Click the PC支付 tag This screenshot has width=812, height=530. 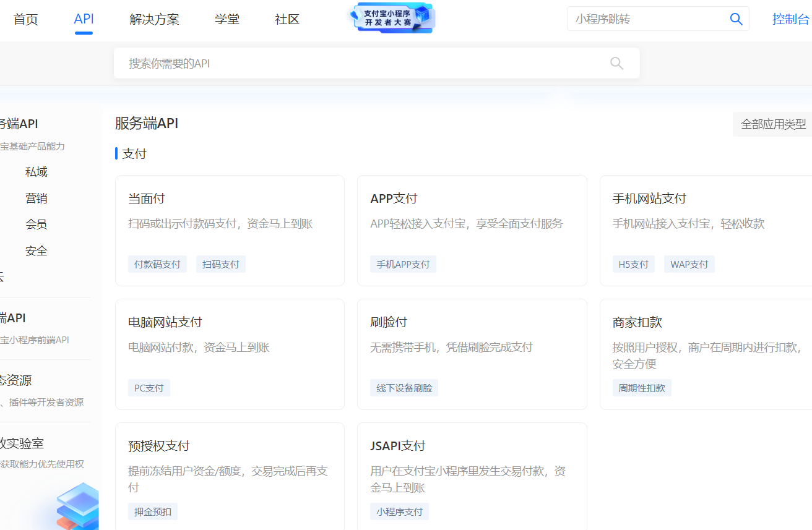click(x=149, y=388)
